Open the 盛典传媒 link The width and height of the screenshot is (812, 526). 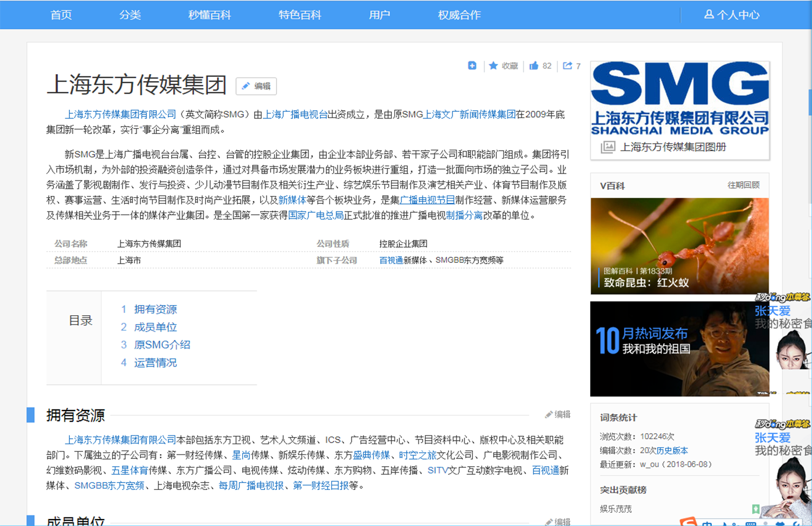coord(371,455)
